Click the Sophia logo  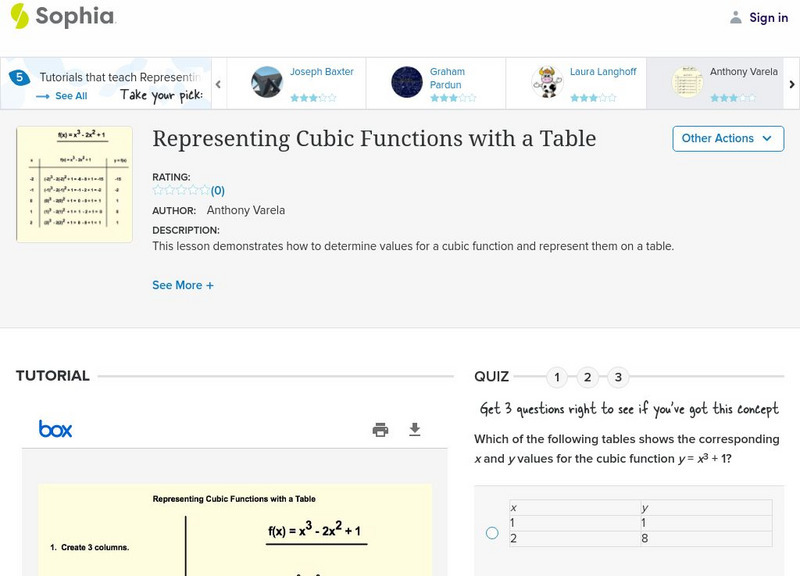[62, 17]
